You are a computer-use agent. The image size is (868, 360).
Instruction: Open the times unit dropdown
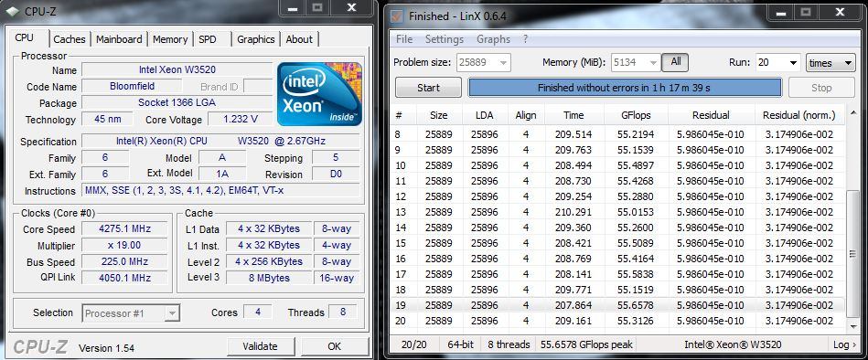coord(830,62)
